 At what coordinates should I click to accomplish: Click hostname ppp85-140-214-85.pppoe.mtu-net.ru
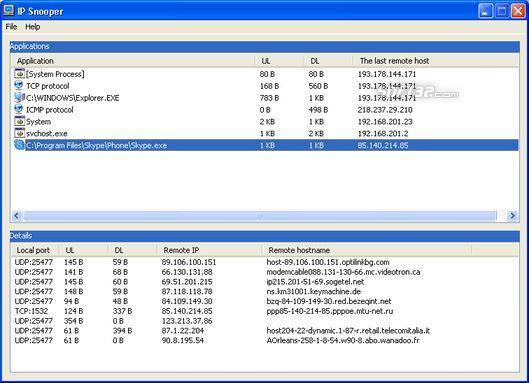330,311
